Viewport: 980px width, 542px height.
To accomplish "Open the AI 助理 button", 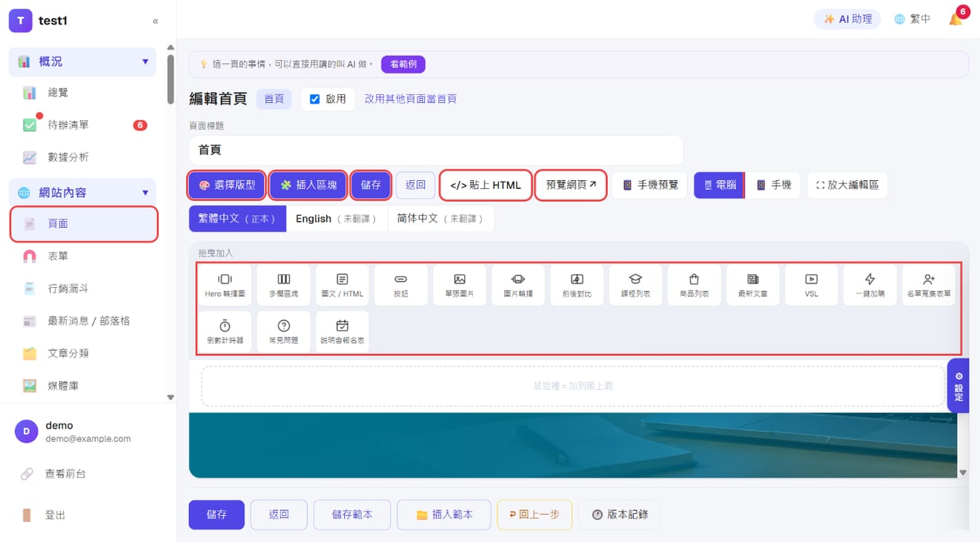I will click(x=847, y=19).
